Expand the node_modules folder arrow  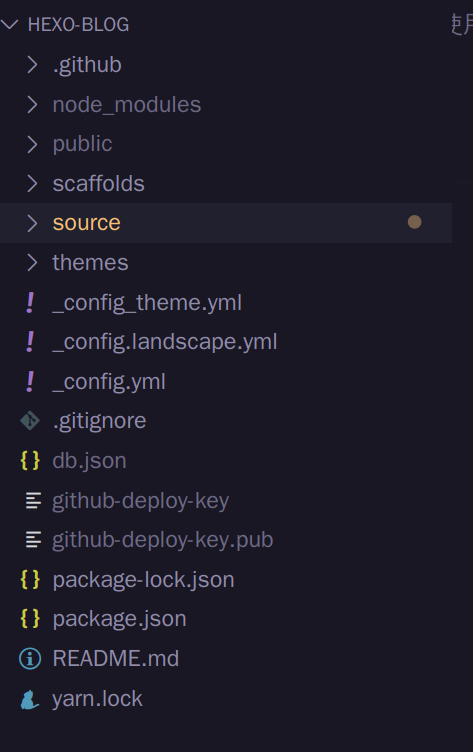32,105
